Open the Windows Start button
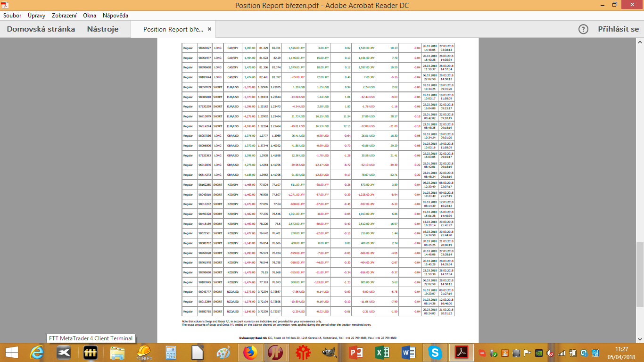 point(11,353)
